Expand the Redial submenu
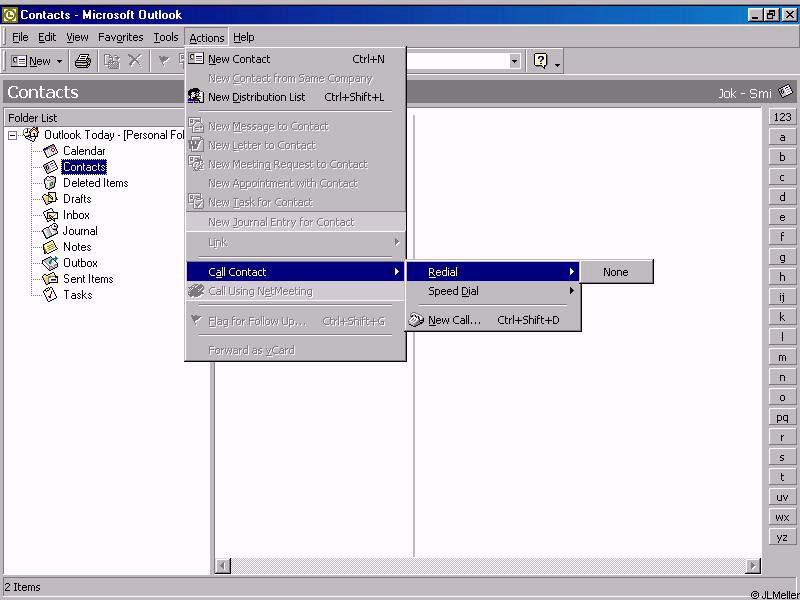800x600 pixels. coord(493,272)
